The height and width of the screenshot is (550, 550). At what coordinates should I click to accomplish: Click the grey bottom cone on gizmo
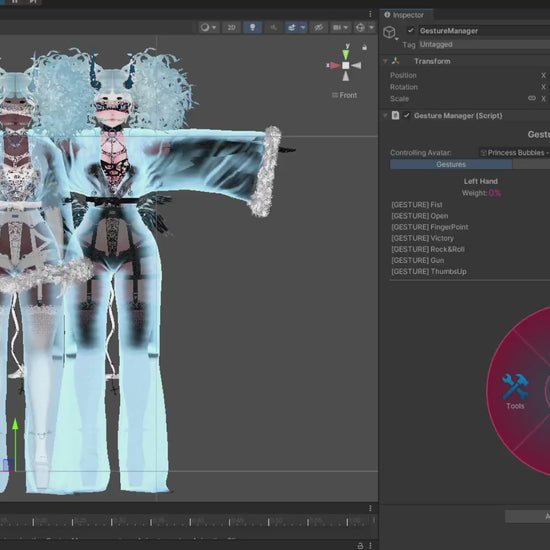tap(346, 76)
